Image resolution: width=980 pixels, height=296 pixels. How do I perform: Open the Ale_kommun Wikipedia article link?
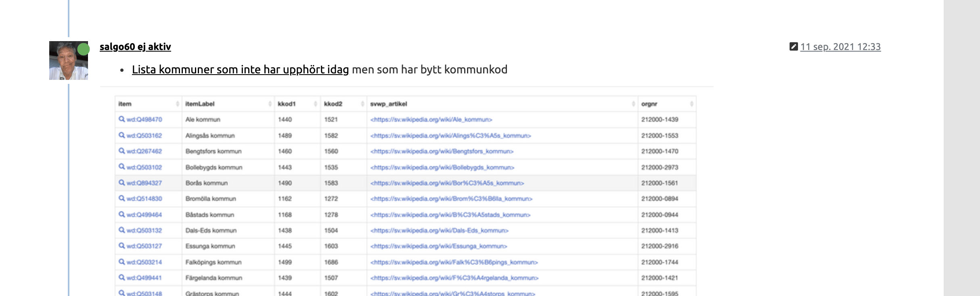[x=431, y=120]
